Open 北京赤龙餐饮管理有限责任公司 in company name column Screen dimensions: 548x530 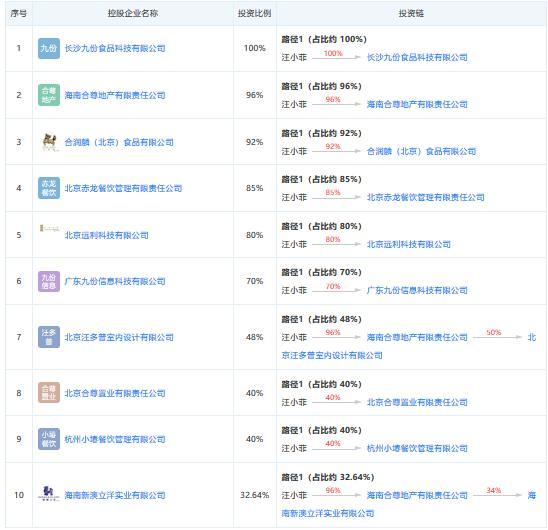click(123, 188)
